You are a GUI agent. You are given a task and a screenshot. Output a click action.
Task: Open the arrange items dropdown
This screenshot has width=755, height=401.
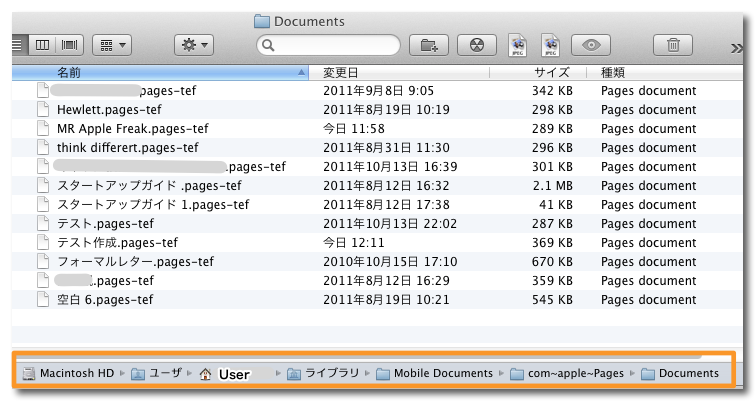pos(112,45)
